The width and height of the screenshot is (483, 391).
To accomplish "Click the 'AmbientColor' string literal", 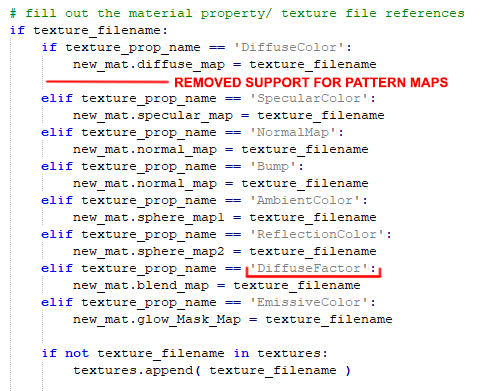I will click(305, 200).
